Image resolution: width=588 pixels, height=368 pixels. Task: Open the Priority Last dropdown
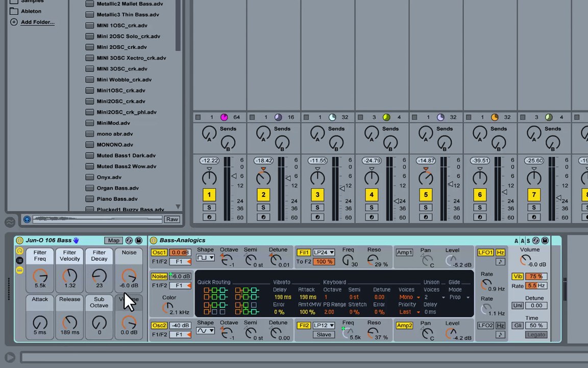(x=409, y=312)
